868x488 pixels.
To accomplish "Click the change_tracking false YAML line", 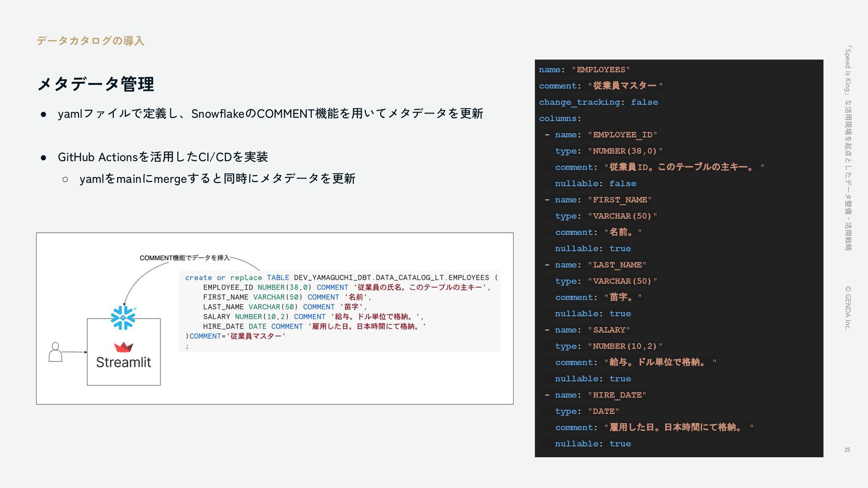I will 598,102.
